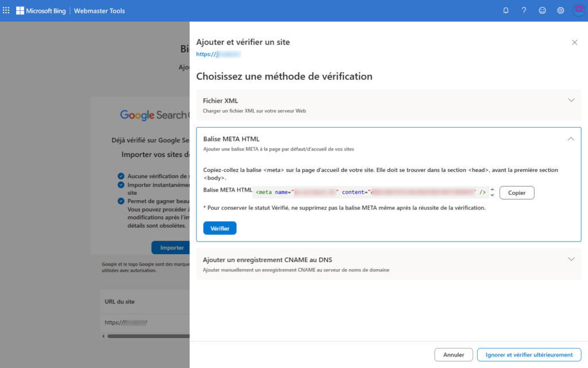The image size is (588, 368).
Task: Click the checkmark beside Importer instantanément
Action: click(x=121, y=185)
